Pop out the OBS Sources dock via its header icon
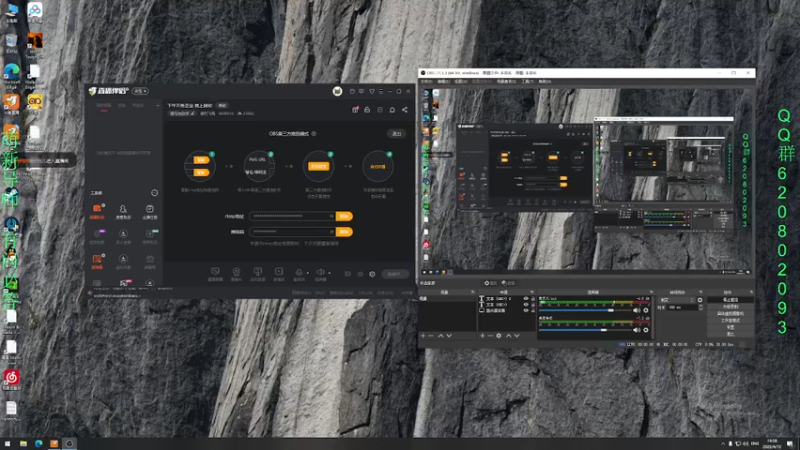Viewport: 800px width, 450px height. [532, 292]
